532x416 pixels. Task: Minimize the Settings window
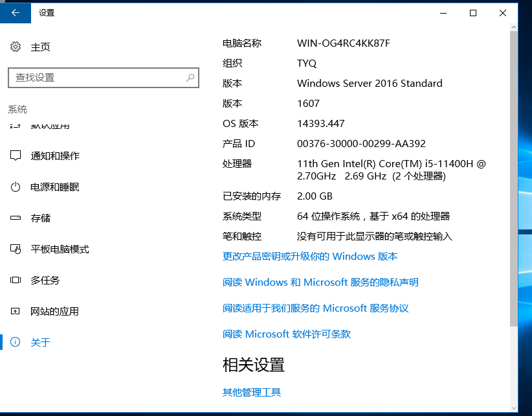443,13
